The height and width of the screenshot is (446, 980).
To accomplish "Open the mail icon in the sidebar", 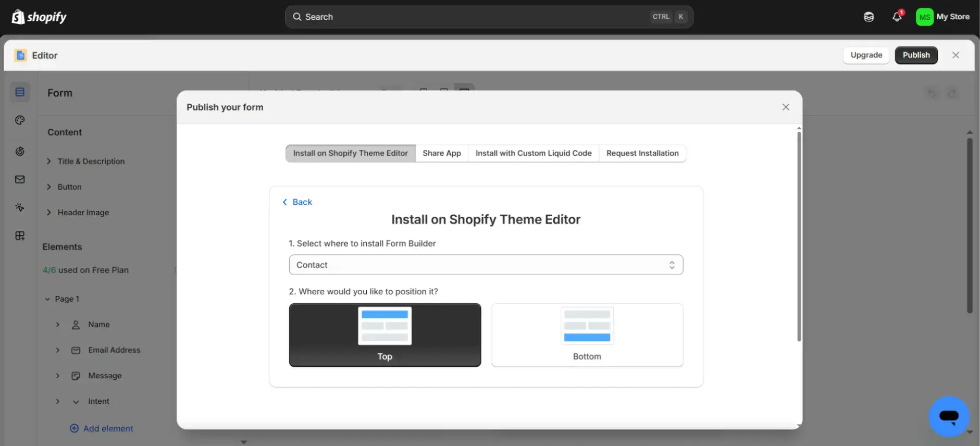I will [20, 179].
